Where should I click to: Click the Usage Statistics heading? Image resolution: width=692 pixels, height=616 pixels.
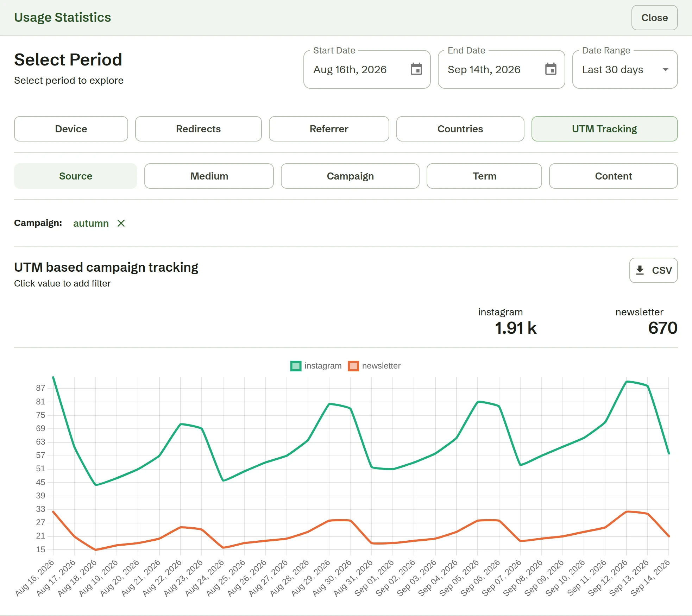pos(62,17)
